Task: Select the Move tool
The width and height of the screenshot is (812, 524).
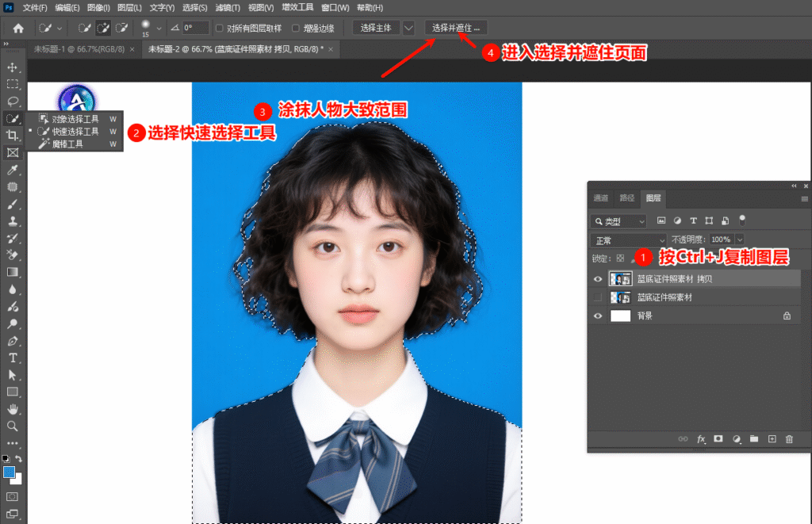Action: pyautogui.click(x=13, y=67)
